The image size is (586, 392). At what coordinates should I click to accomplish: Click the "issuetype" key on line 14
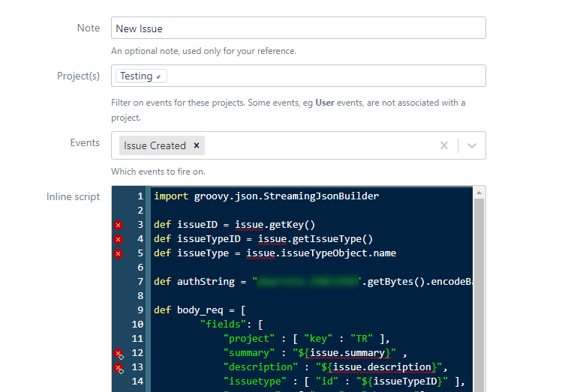point(254,381)
